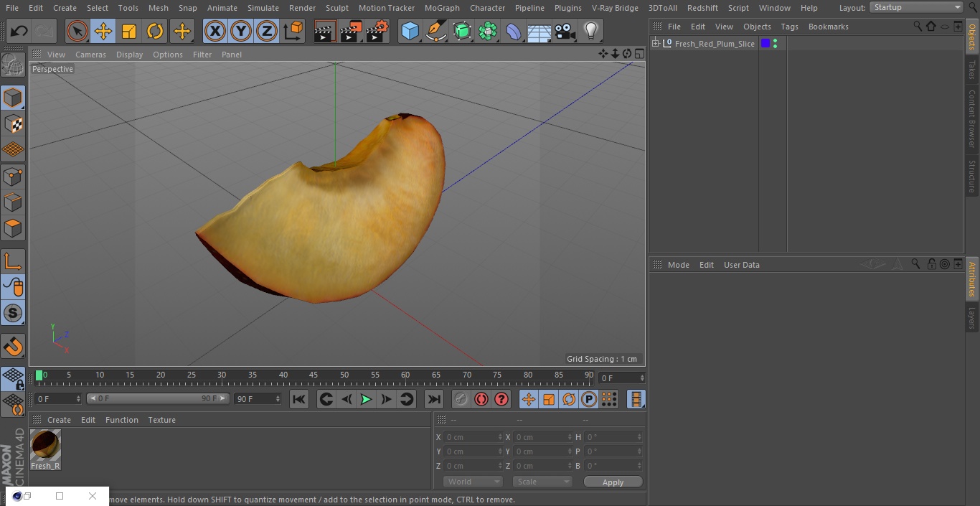Switch to Edges mode

pos(13,202)
